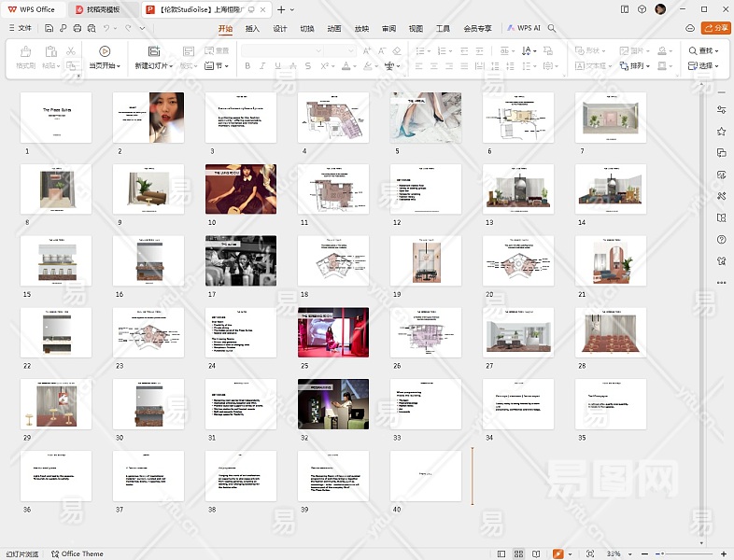Click the new tab plus icon
Viewport: 734px width, 560px height.
point(280,9)
